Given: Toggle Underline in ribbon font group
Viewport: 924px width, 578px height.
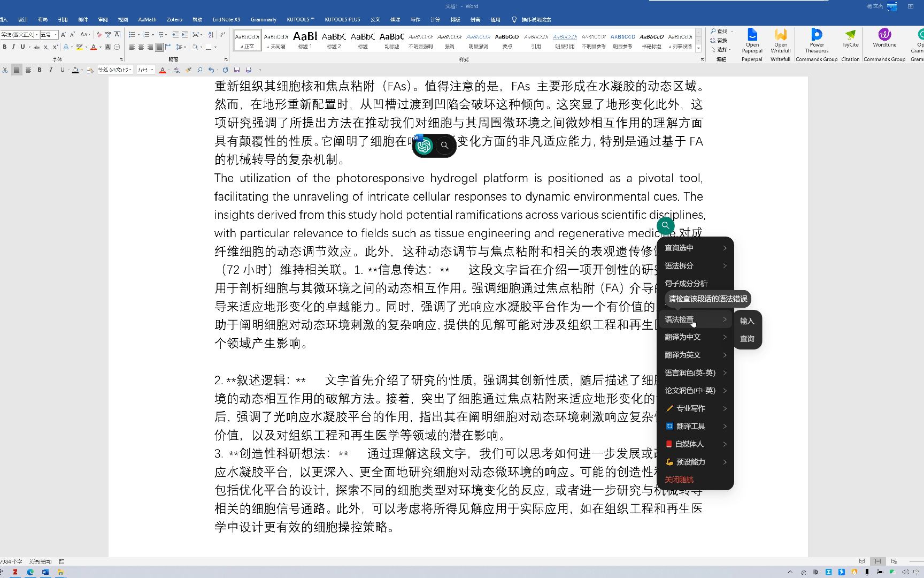Looking at the screenshot, I should click(22, 47).
